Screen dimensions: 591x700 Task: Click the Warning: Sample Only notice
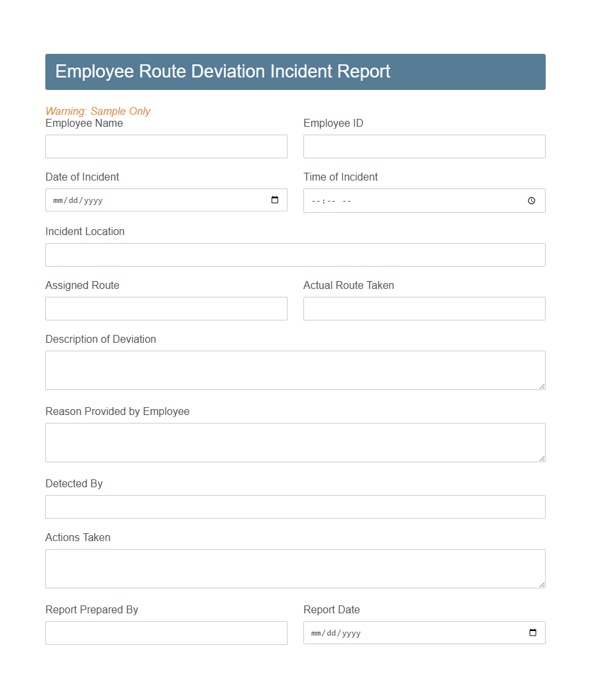point(98,111)
